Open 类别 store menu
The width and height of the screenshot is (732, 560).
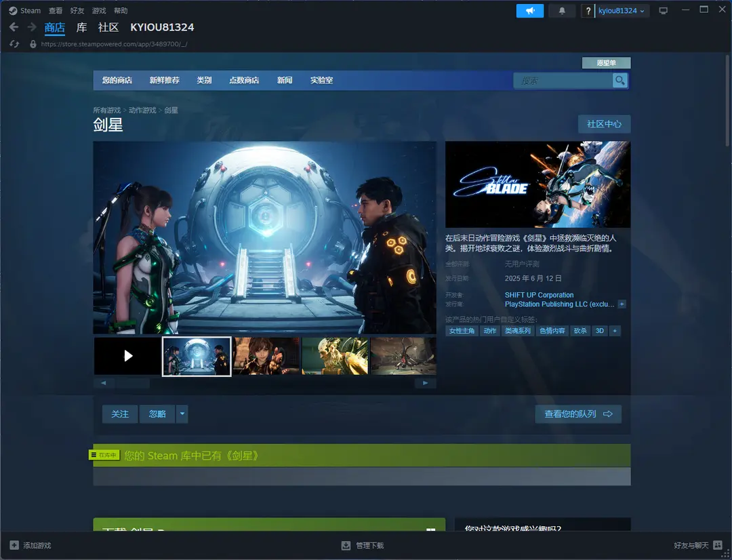tap(204, 80)
